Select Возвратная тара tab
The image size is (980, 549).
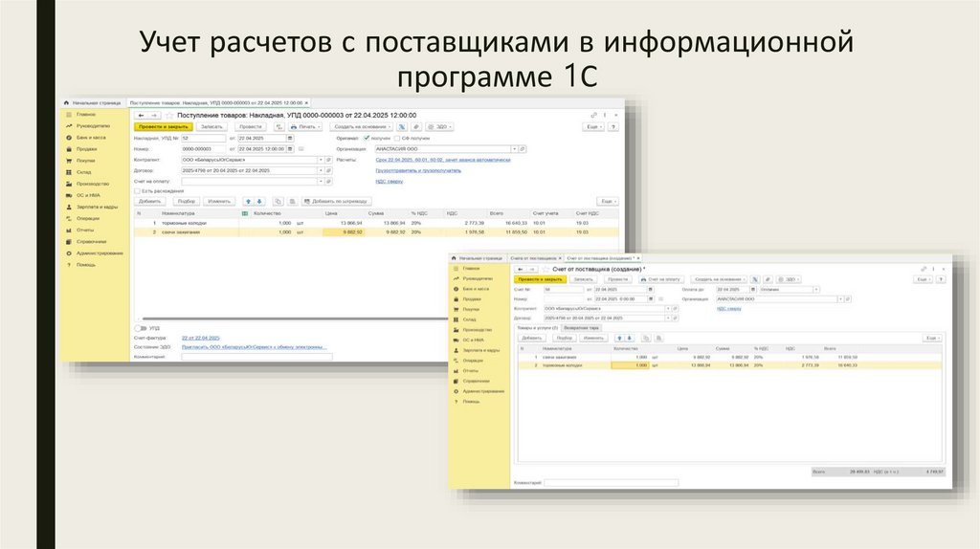click(581, 328)
